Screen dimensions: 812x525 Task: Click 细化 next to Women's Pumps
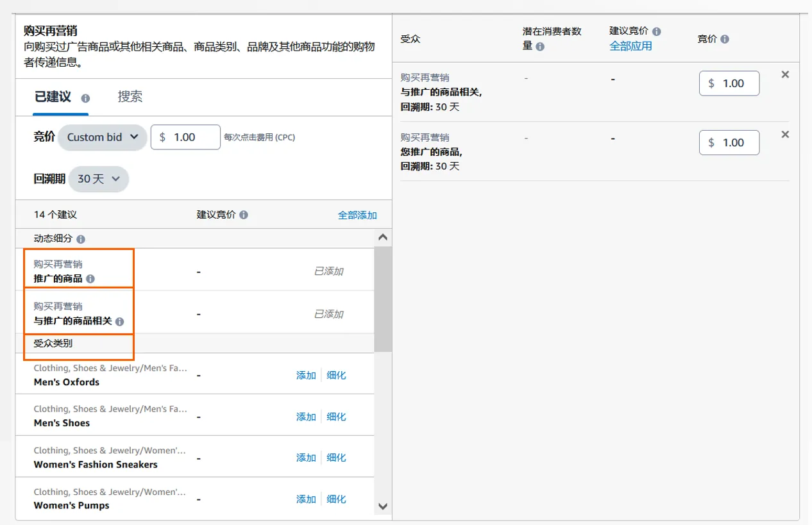tap(336, 499)
